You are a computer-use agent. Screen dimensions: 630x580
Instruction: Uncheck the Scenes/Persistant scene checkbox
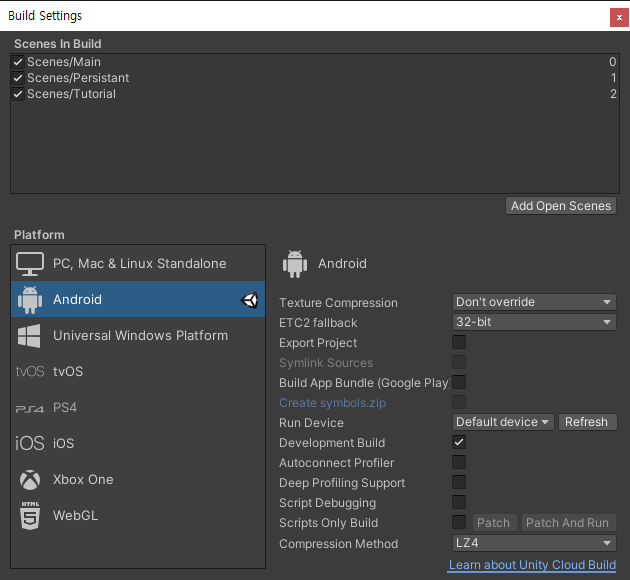click(18, 78)
